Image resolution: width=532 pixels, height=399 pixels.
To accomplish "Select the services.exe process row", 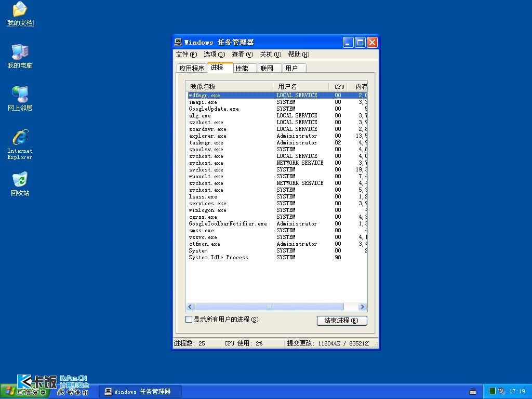I will (277, 203).
